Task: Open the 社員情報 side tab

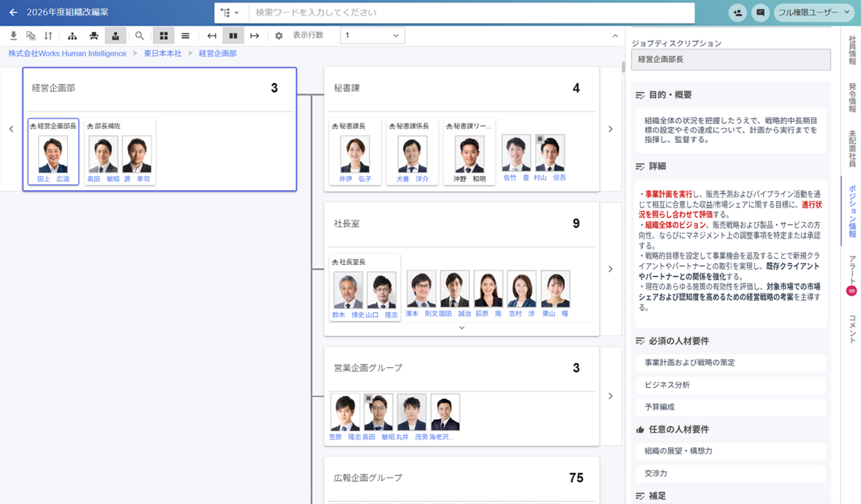Action: 852,50
